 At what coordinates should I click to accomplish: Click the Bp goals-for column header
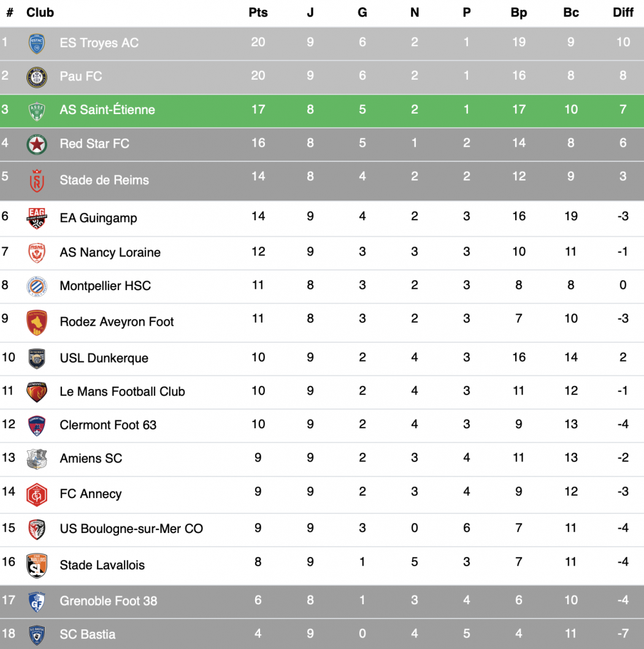tap(519, 12)
